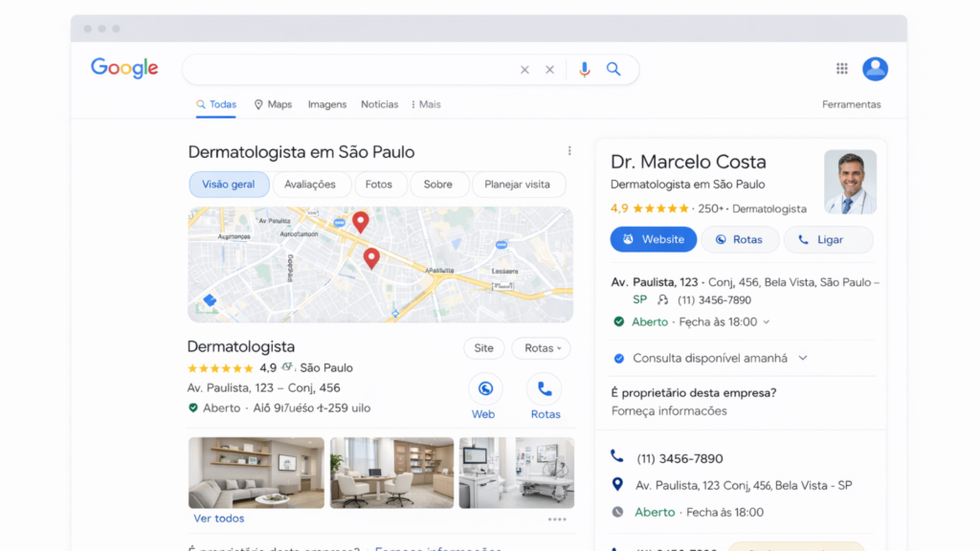
Task: Click Dr. Marcelo Costa profile photo
Action: (x=850, y=182)
